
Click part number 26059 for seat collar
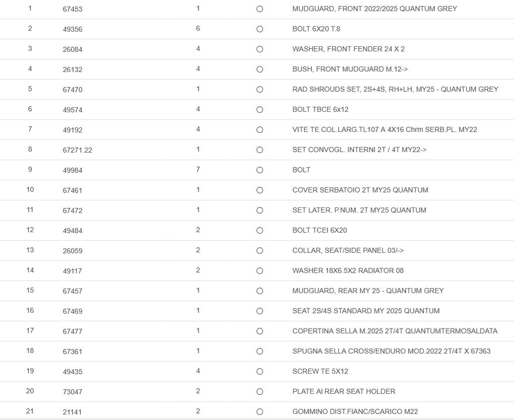point(72,251)
